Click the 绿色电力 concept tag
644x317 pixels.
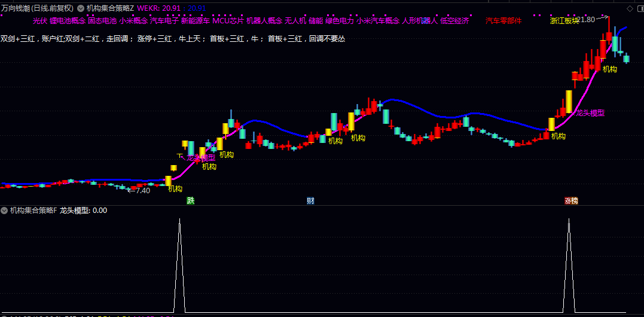[x=340, y=21]
